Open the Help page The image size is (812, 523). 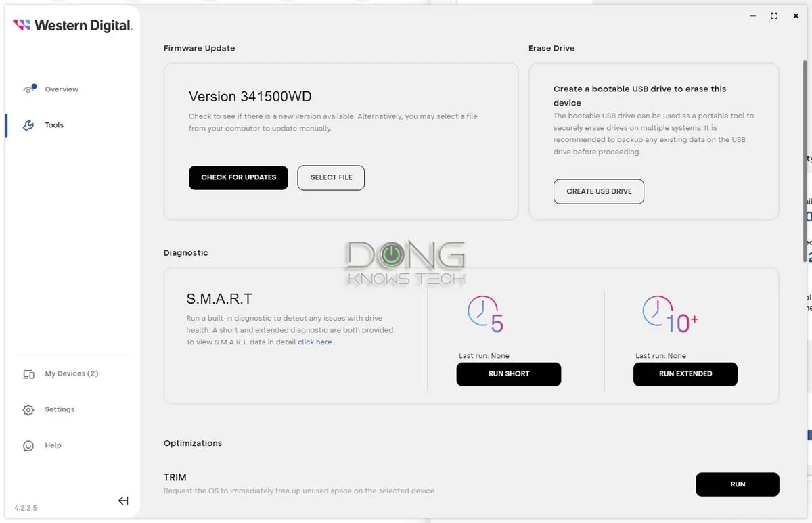(53, 445)
